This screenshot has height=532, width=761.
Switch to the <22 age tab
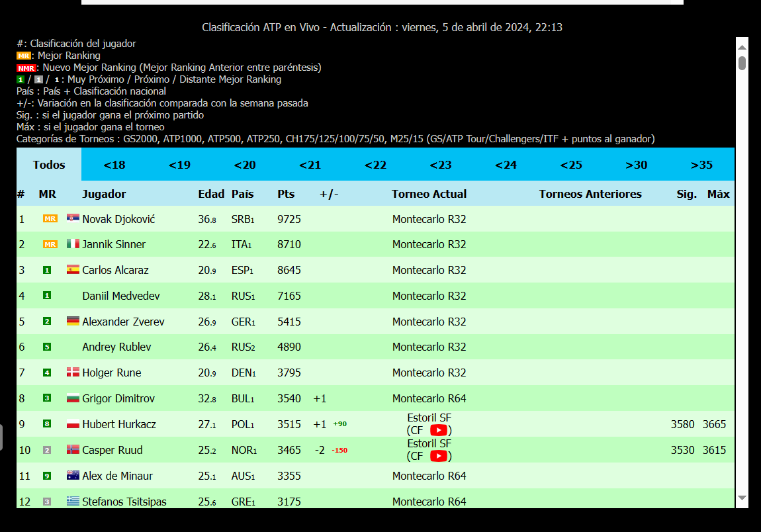point(376,165)
